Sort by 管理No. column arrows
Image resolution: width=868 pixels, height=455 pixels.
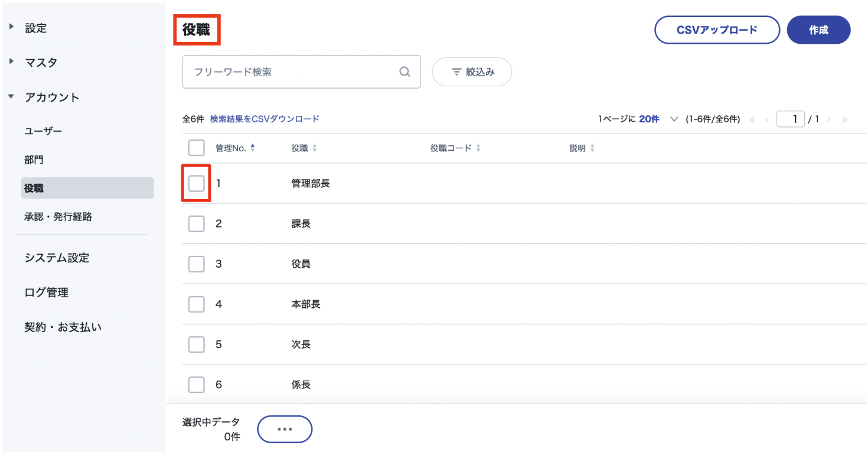pyautogui.click(x=253, y=148)
